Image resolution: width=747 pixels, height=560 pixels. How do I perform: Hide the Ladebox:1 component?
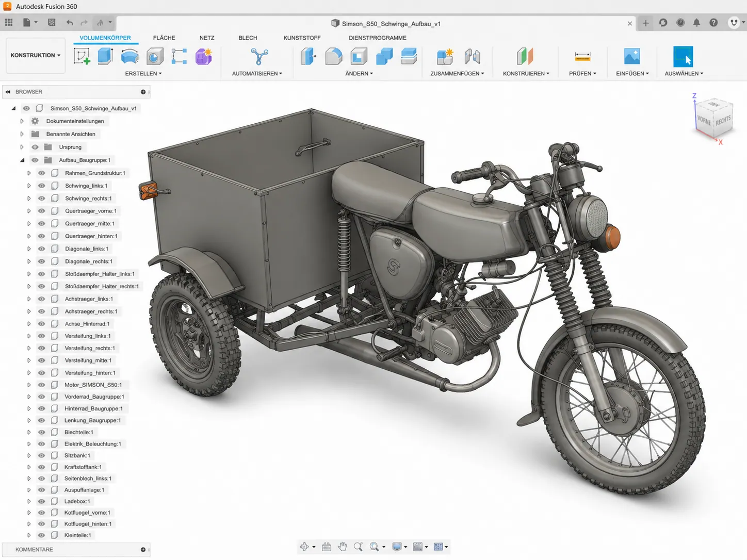click(42, 501)
